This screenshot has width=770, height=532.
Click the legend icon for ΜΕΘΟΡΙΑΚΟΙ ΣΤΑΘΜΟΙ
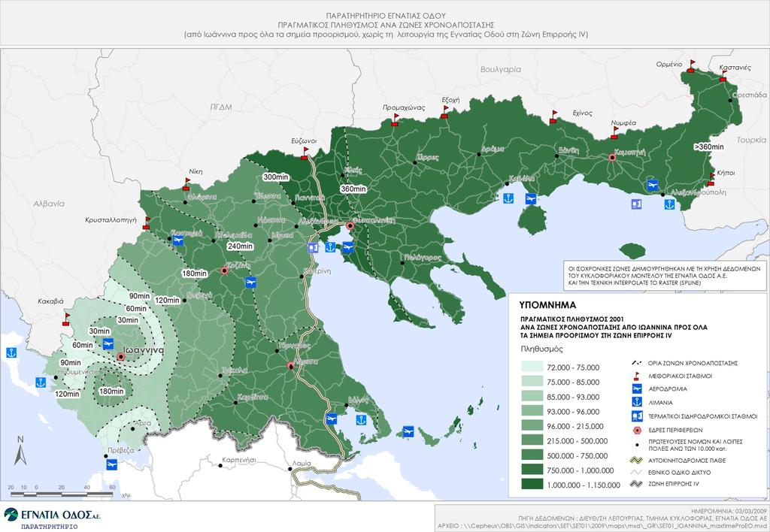point(636,376)
